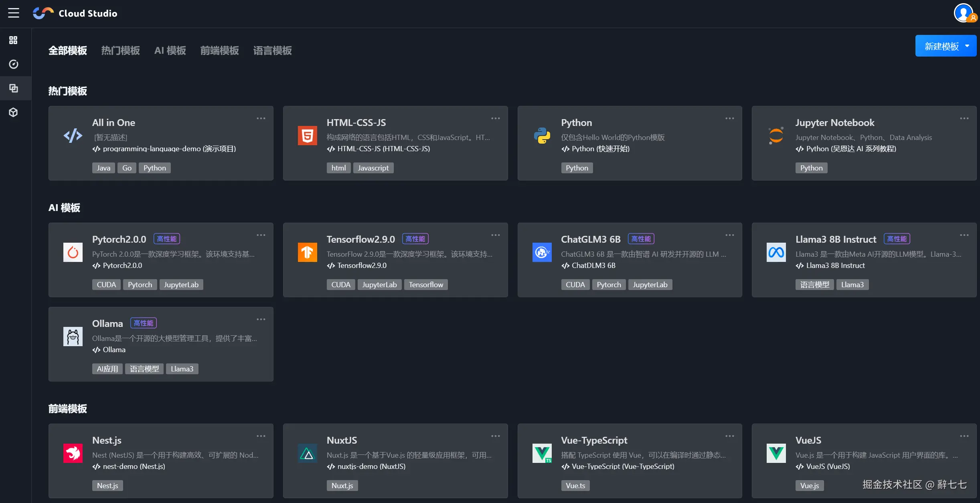Switch to the AI 模板 tab
980x503 pixels.
coord(170,51)
